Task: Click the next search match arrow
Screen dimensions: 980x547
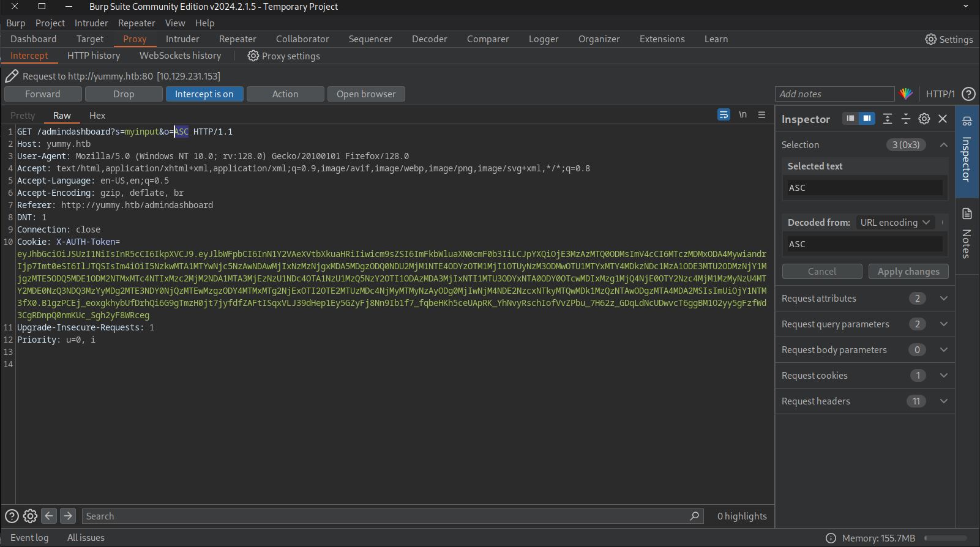Action: (x=68, y=516)
